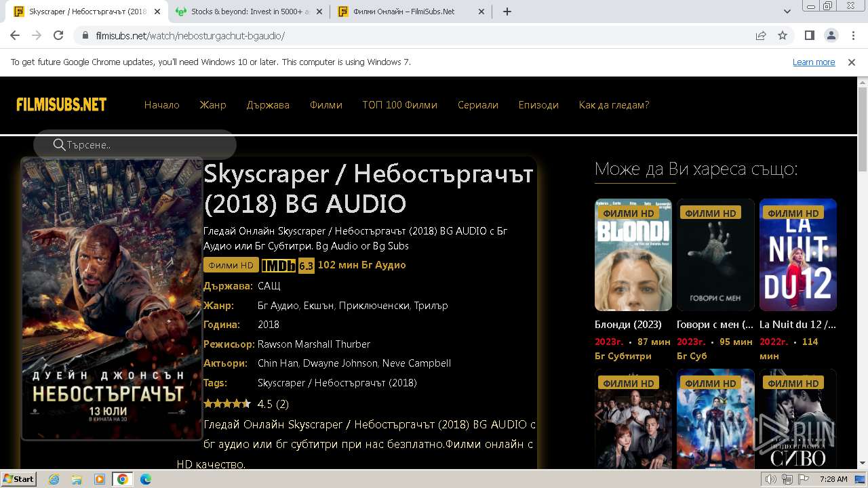Click the search magnifier icon
868x488 pixels.
59,144
